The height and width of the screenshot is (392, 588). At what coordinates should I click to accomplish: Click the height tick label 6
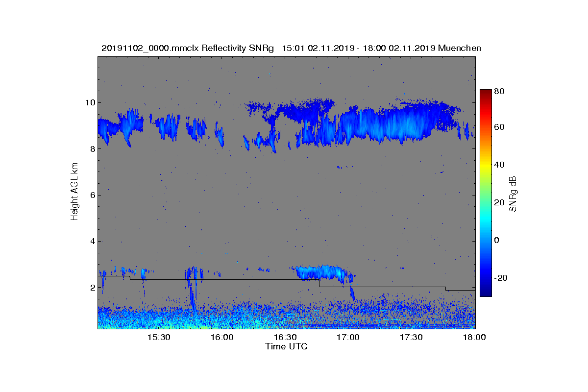(x=92, y=195)
